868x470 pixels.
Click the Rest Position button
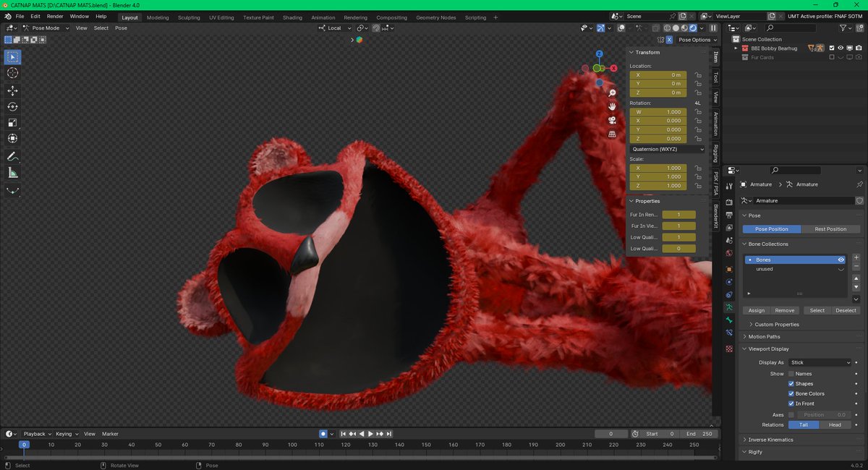pyautogui.click(x=830, y=229)
